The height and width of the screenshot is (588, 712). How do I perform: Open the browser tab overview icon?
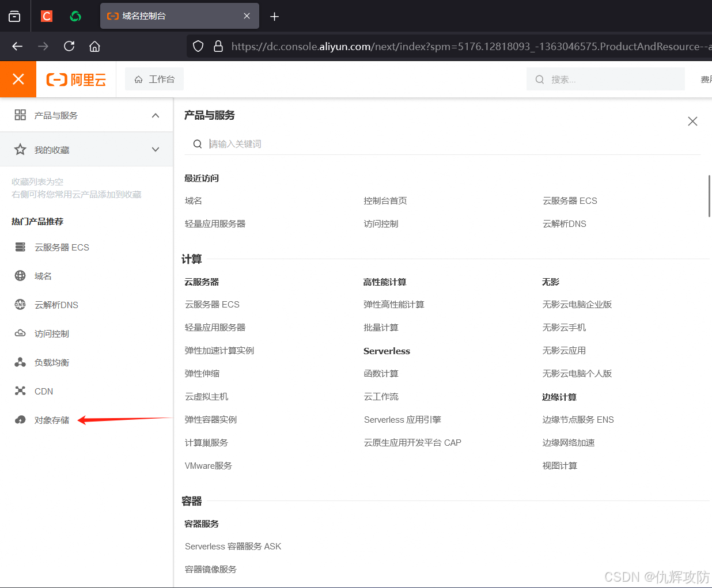click(x=14, y=16)
